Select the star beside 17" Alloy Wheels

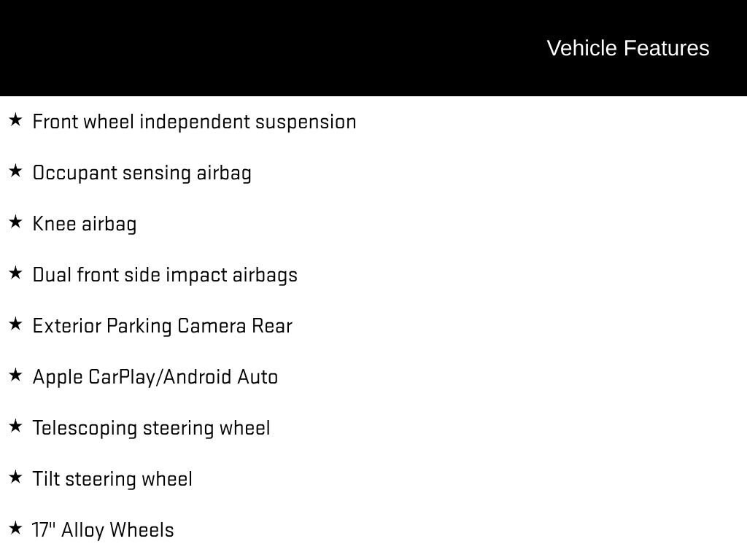tap(15, 528)
